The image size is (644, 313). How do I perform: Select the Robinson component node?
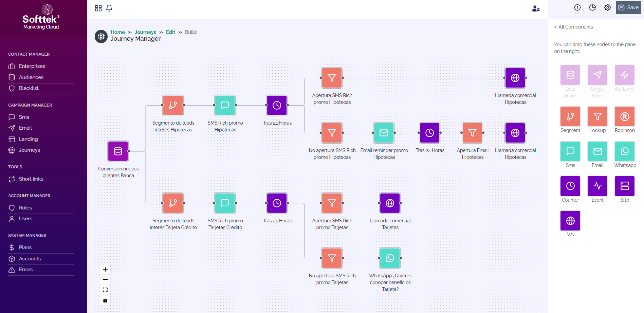tap(624, 116)
